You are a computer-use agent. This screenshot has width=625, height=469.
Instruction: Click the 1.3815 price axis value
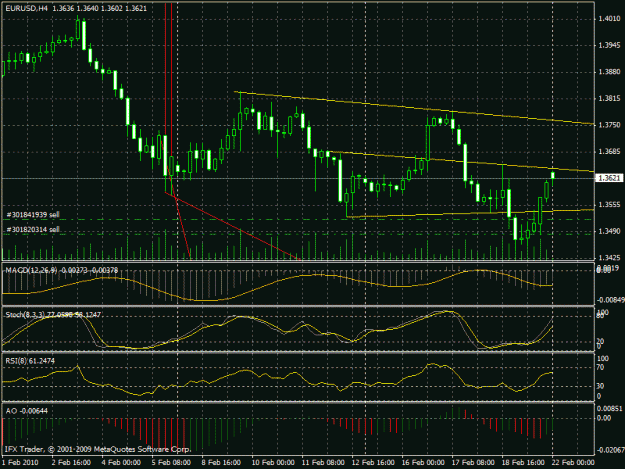click(609, 98)
